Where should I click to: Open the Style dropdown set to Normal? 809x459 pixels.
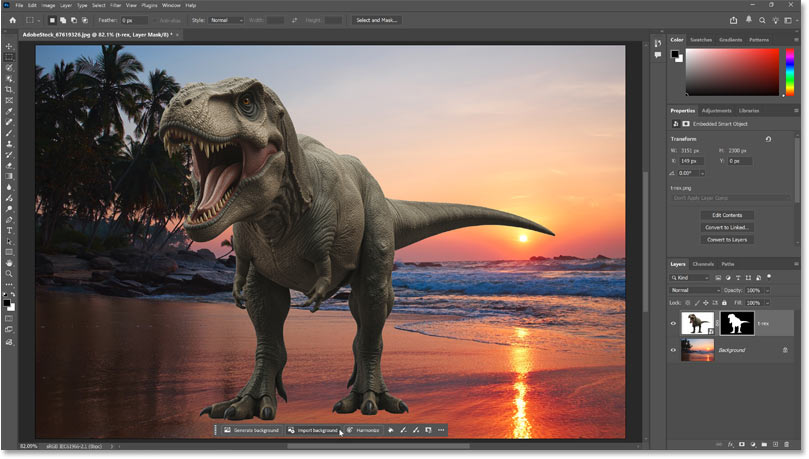(x=226, y=20)
